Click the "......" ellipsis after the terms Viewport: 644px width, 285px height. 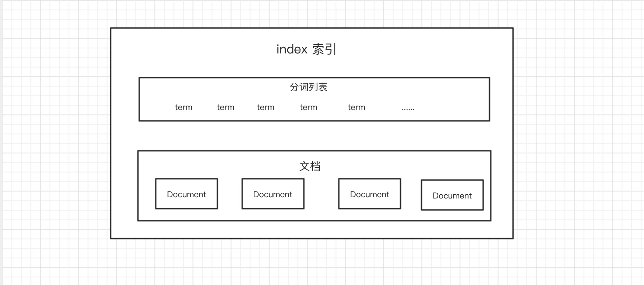pyautogui.click(x=408, y=109)
